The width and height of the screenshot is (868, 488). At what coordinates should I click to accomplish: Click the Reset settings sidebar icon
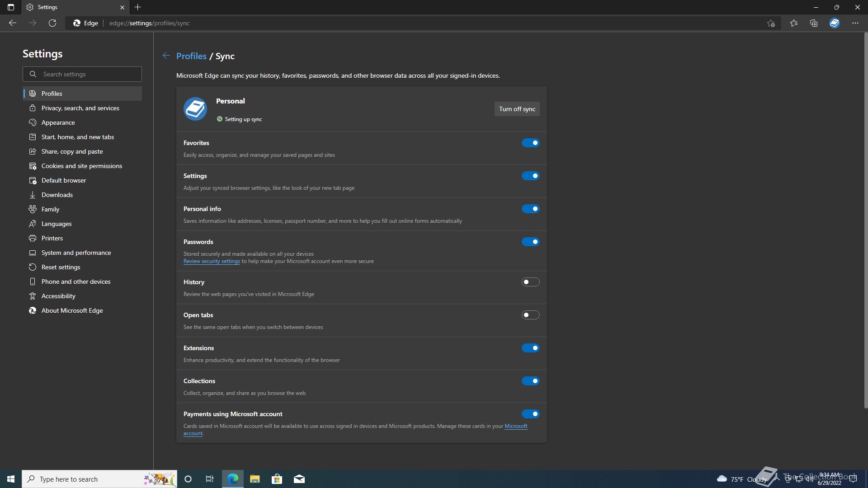[33, 267]
